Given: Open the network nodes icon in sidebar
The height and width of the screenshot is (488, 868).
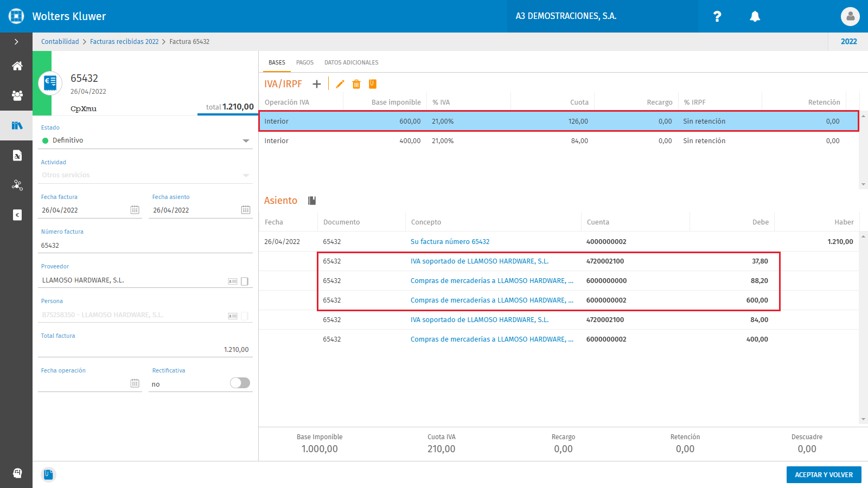Looking at the screenshot, I should [x=17, y=185].
